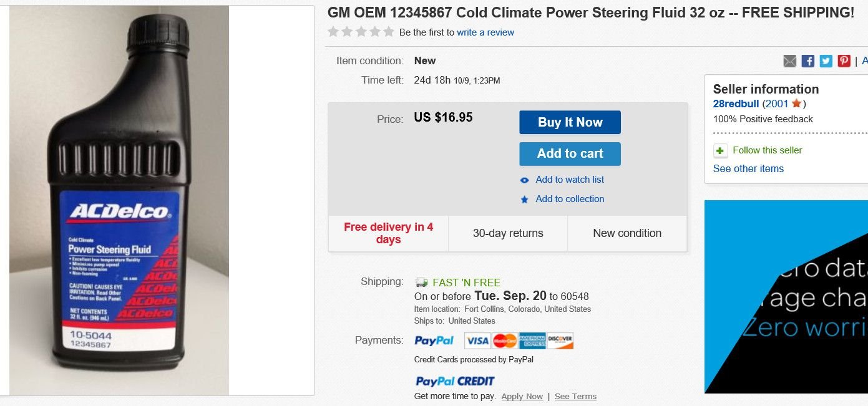
Task: Pin this listing to Pinterest
Action: [844, 60]
